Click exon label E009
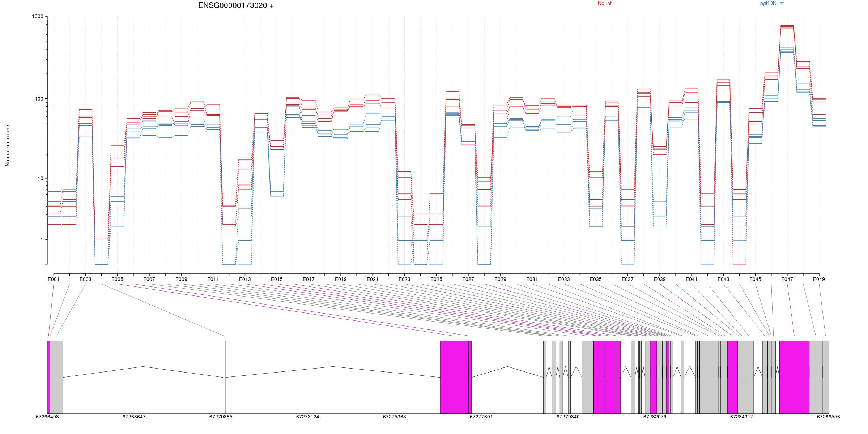868x434 pixels. pyautogui.click(x=181, y=279)
